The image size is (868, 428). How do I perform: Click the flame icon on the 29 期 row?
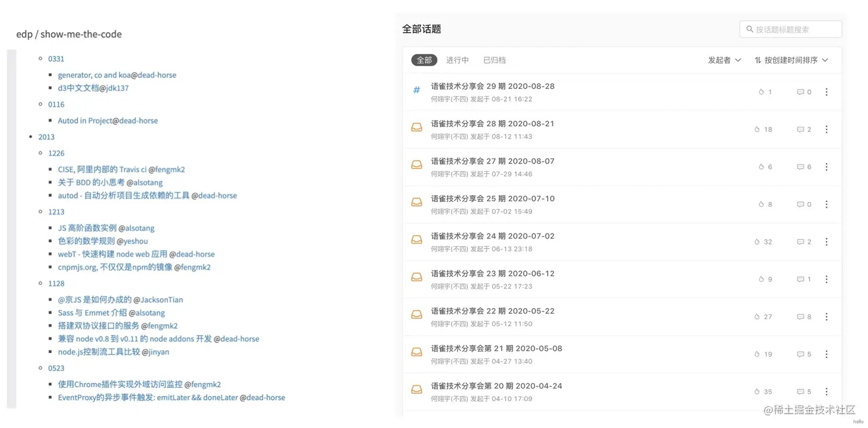tap(761, 92)
